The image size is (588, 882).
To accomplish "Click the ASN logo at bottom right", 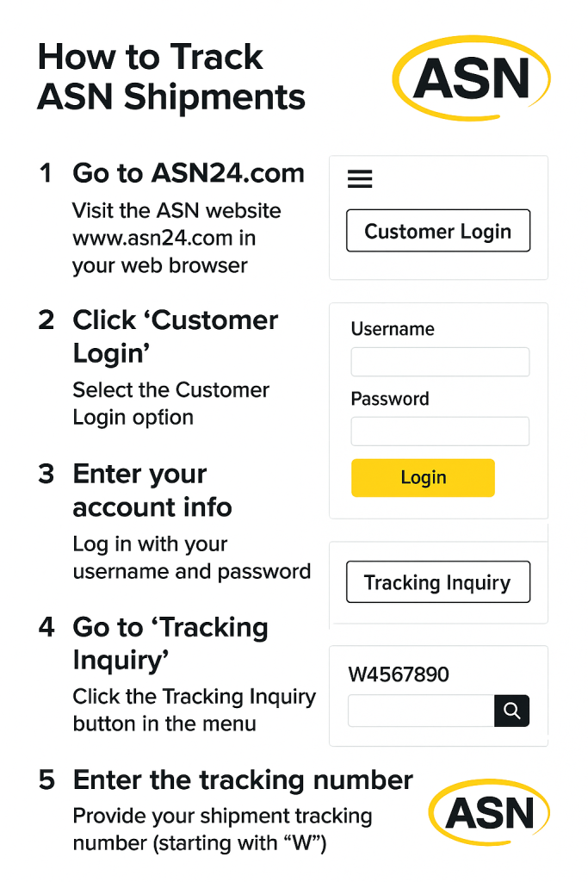I will pyautogui.click(x=489, y=813).
